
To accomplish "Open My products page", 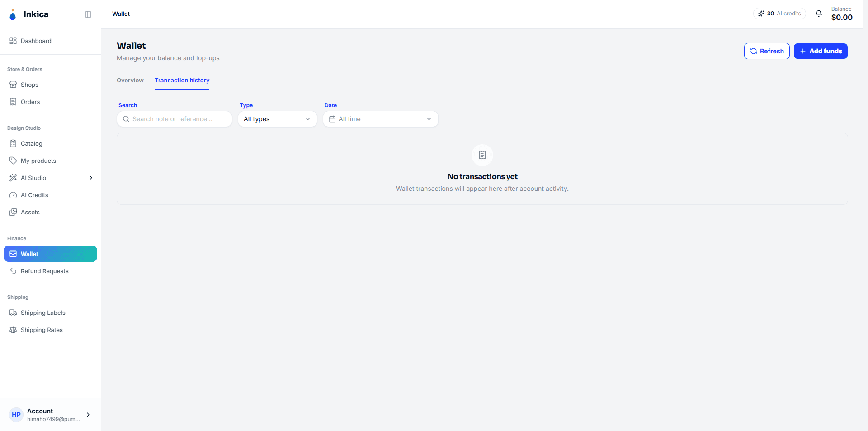I will pos(50,161).
